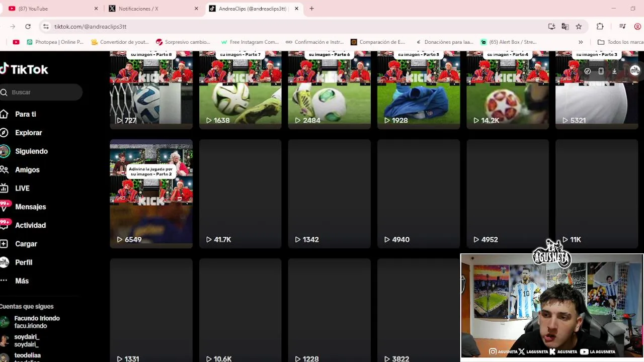Open Facundo Iriondo followed account

tap(30, 322)
